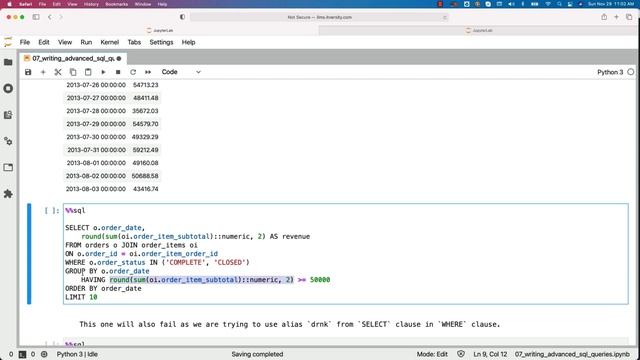This screenshot has height=360, width=640.
Task: Open the View menu in JupyterLab
Action: (65, 42)
